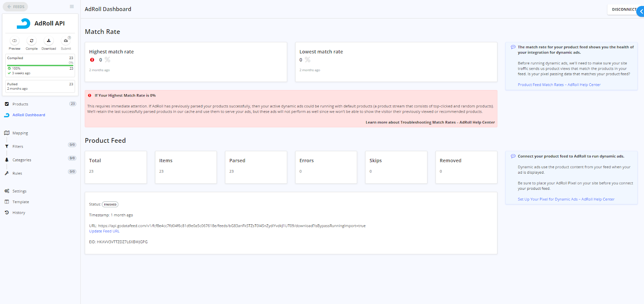Click the Total product feed card
This screenshot has height=304, width=644.
click(x=116, y=167)
